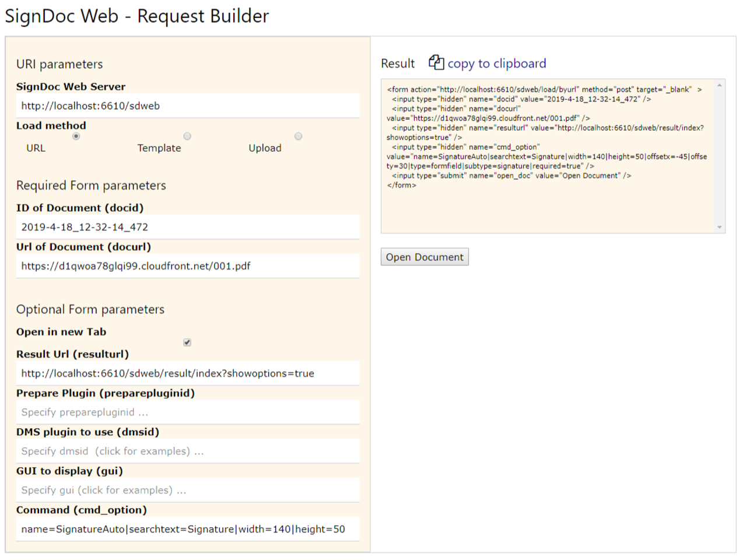This screenshot has height=560, width=743.
Task: Click the SignDoc Web Server input field
Action: (x=188, y=106)
